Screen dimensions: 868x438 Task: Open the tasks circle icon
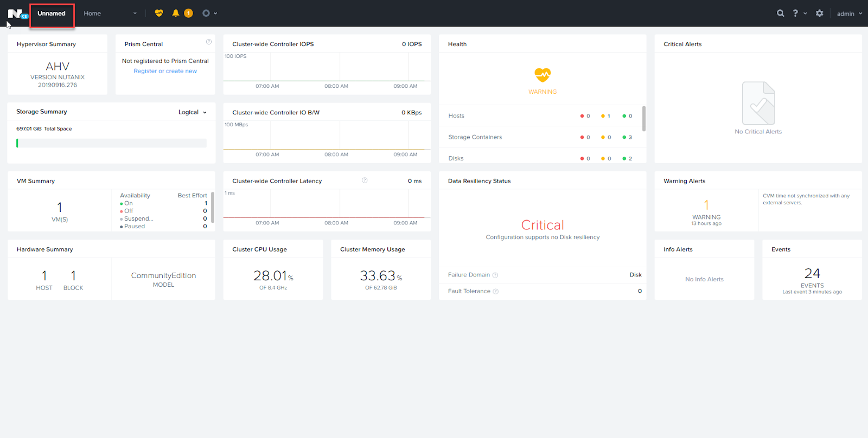pyautogui.click(x=206, y=13)
